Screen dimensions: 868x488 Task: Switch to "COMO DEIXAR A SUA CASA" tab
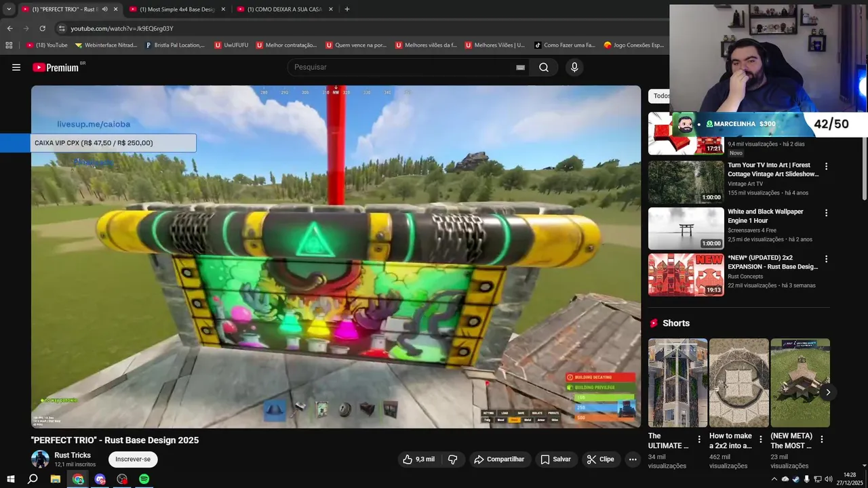(284, 9)
